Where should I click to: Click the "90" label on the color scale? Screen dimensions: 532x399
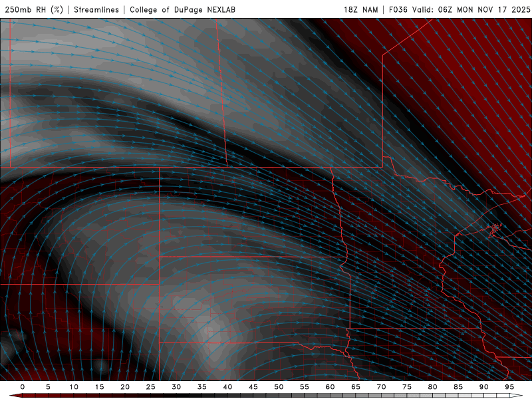(x=483, y=387)
